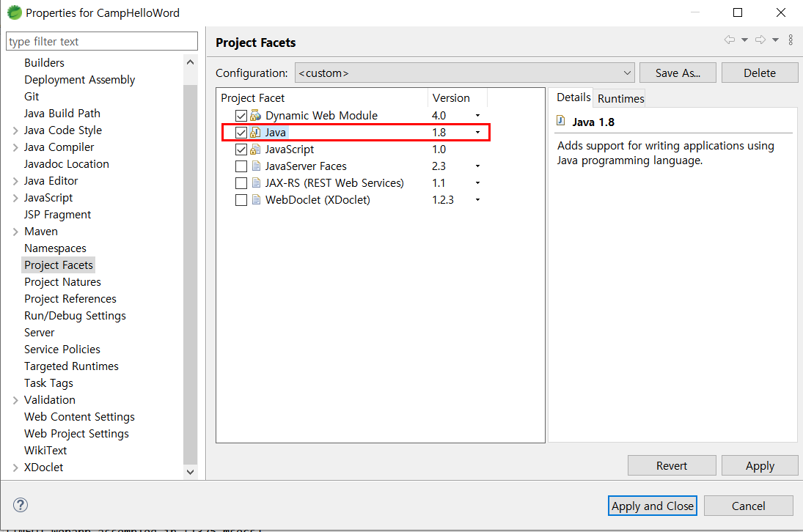Image resolution: width=803 pixels, height=532 pixels.
Task: Expand the Maven tree node
Action: 15,232
